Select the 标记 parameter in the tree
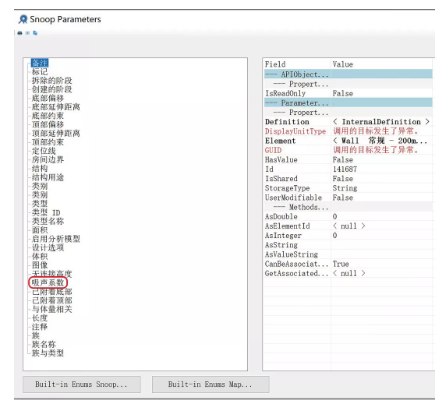 coord(40,72)
